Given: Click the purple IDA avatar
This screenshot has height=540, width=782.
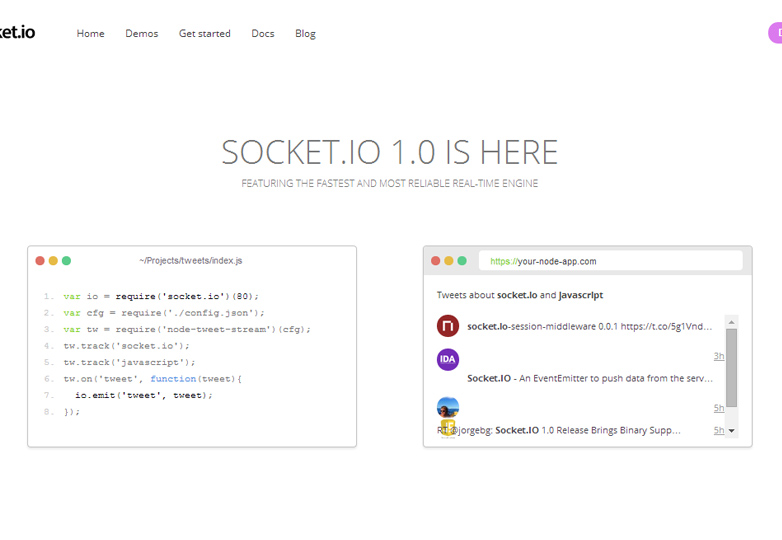Looking at the screenshot, I should click(x=448, y=360).
